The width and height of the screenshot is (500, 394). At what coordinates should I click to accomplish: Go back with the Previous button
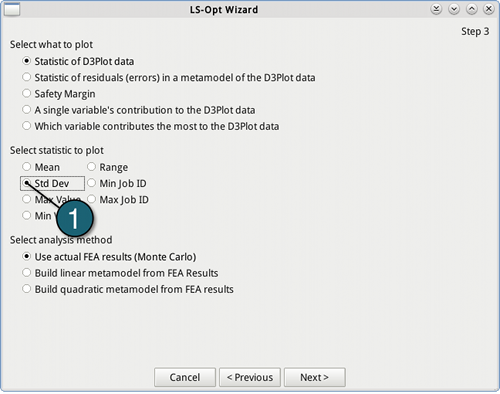[250, 377]
